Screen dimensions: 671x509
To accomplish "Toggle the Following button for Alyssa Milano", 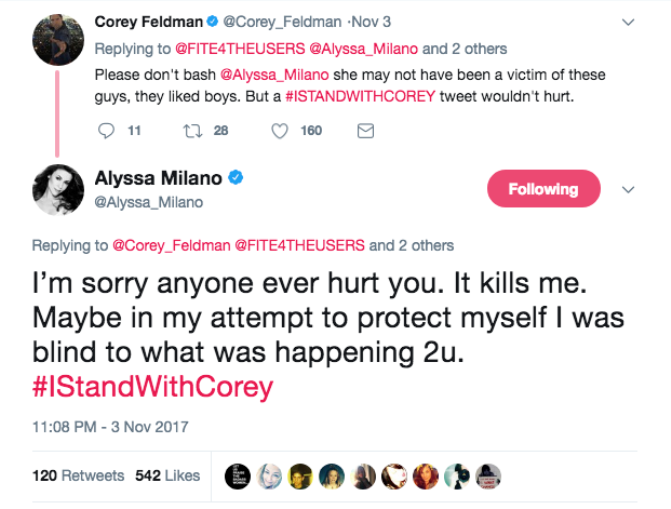I will (543, 188).
